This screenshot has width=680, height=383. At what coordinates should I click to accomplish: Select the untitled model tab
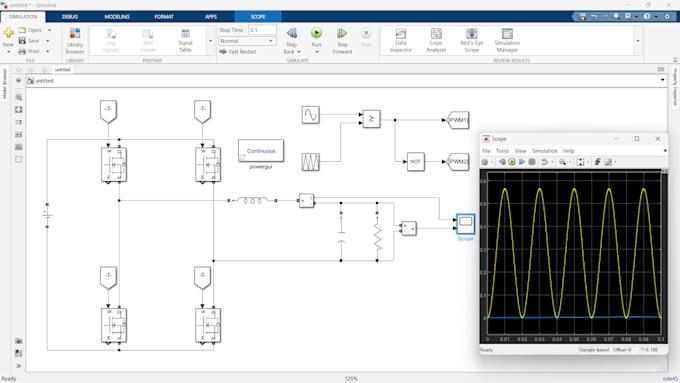point(62,69)
